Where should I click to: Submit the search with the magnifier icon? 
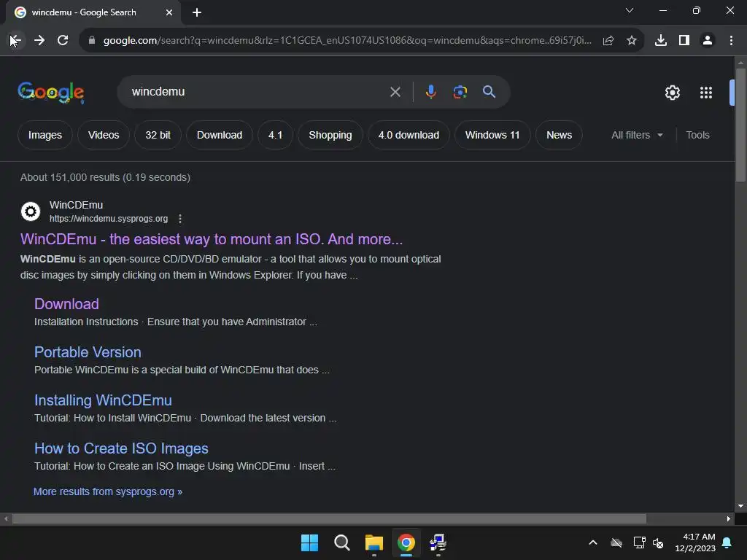489,91
